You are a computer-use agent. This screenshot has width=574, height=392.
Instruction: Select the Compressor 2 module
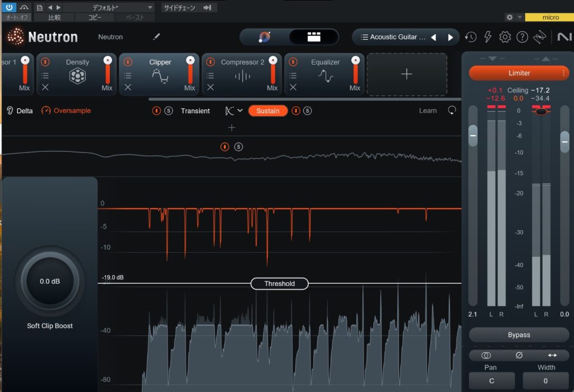pyautogui.click(x=242, y=62)
